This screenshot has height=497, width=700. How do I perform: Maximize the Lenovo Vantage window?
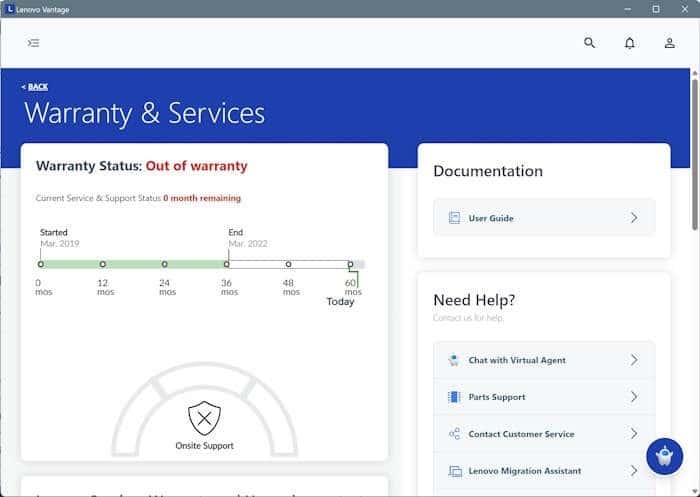656,9
